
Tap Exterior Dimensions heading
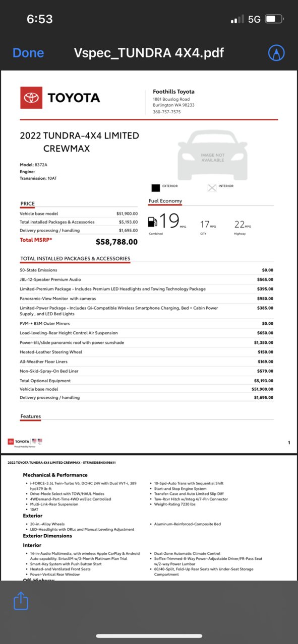click(47, 536)
